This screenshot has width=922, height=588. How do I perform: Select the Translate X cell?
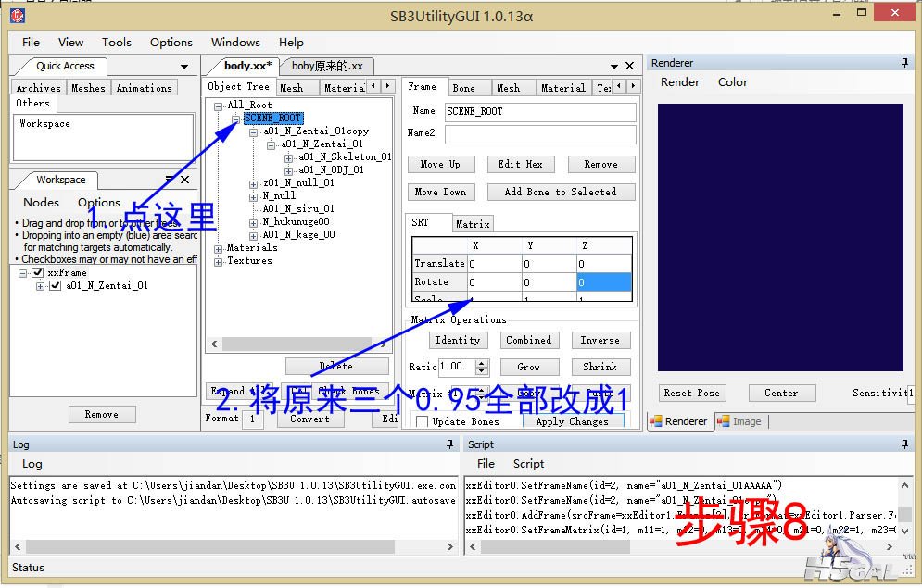494,264
